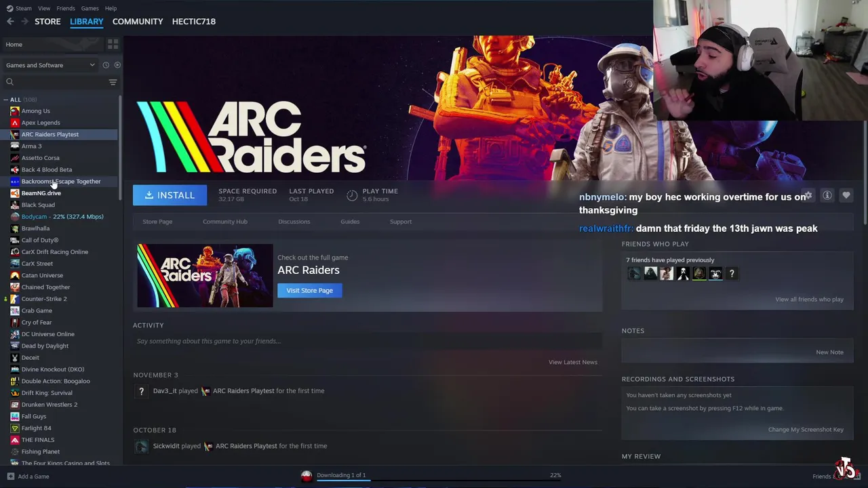Click Dav3_it name in activity feed
This screenshot has height=488, width=868.
[x=165, y=391]
